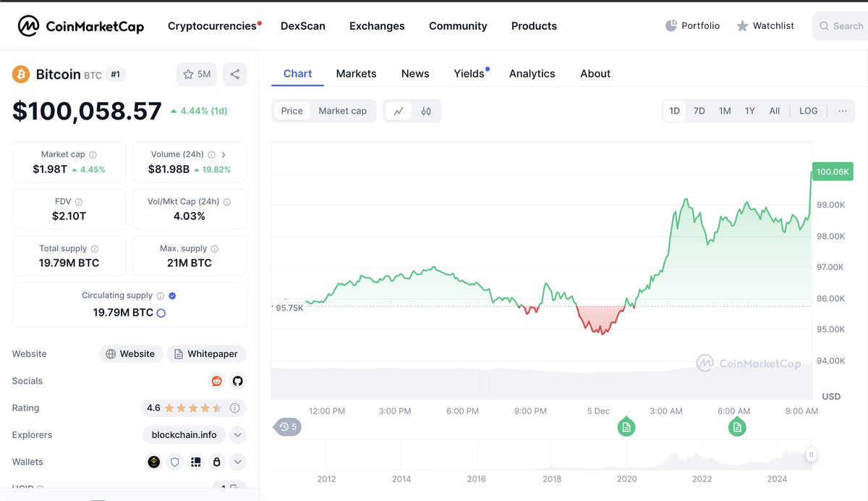The width and height of the screenshot is (868, 501).
Task: Open the history badge showing 5
Action: (288, 427)
